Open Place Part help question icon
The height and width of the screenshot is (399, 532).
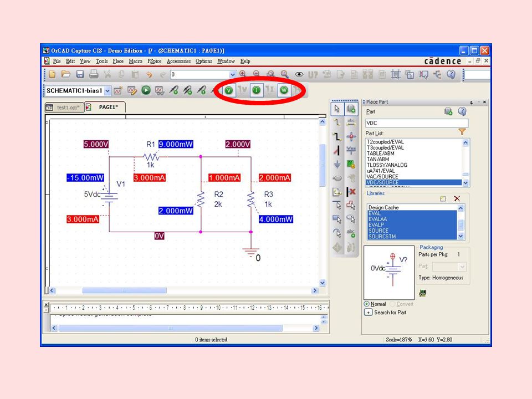click(x=462, y=111)
